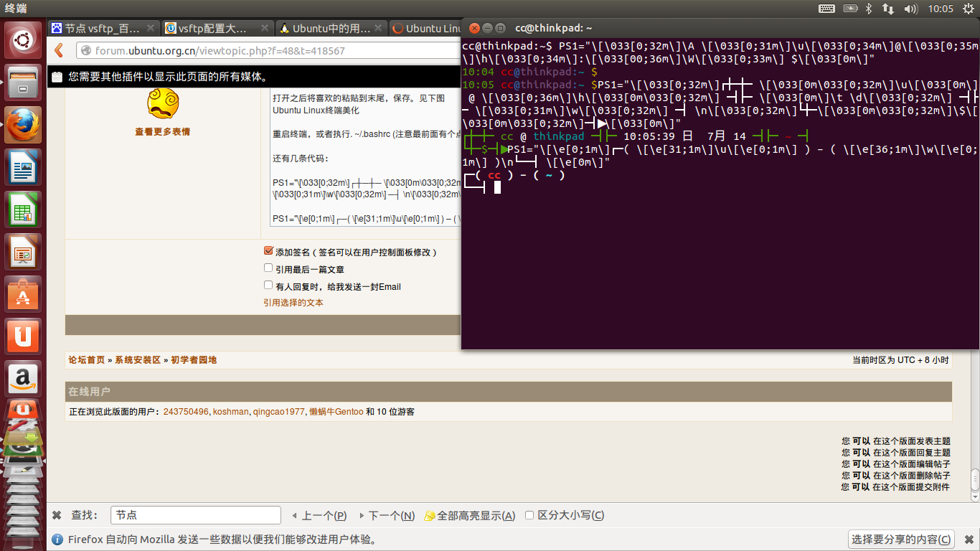Click Firefox back arrow button
This screenshot has width=980, height=551.
(59, 50)
